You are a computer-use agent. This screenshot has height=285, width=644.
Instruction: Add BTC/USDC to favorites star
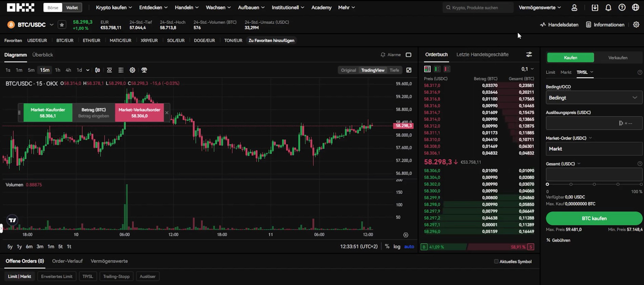(x=62, y=25)
